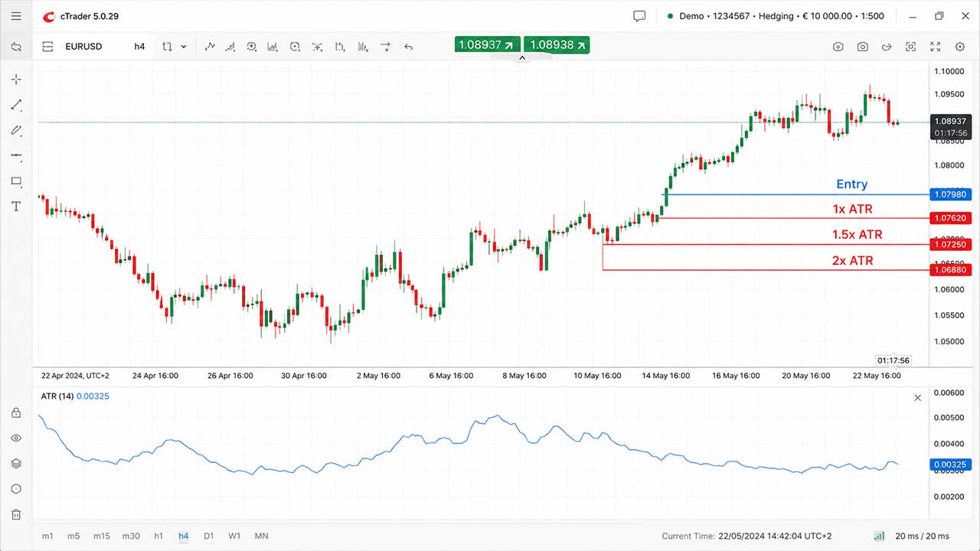The width and height of the screenshot is (980, 551).
Task: Click the panel layout icon left of EURUSD
Action: (x=48, y=47)
